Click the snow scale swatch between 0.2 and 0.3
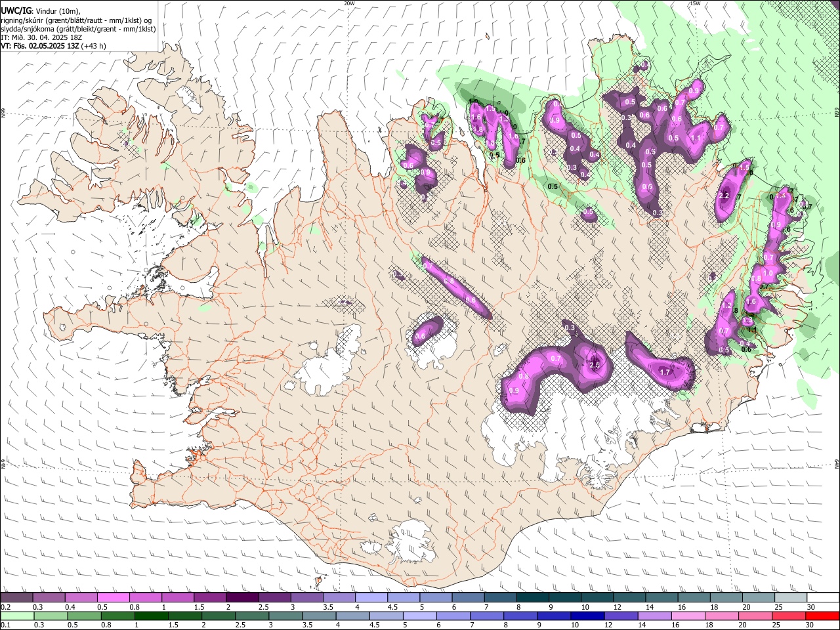Screen dimensions: 840x630 [x=16, y=597]
